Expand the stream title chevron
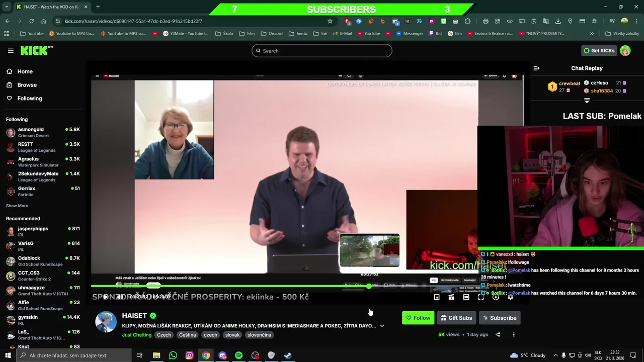644x362 pixels. 382,326
